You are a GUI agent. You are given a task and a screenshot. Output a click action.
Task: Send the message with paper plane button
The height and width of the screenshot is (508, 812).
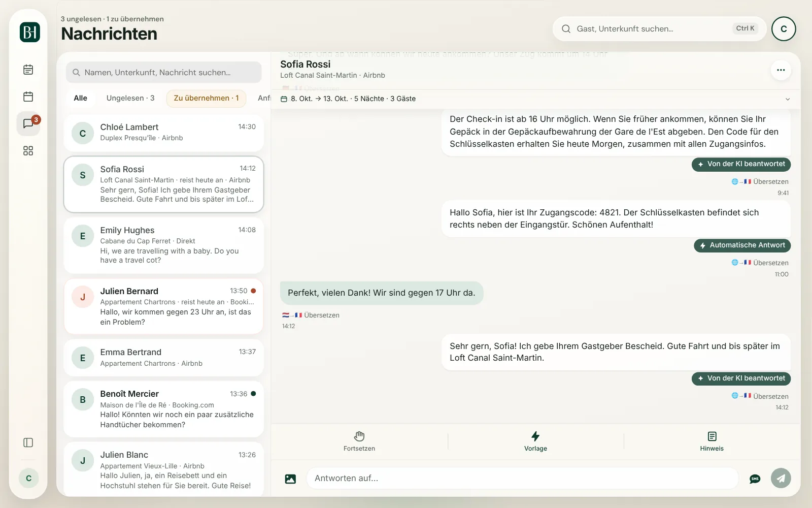pos(781,478)
